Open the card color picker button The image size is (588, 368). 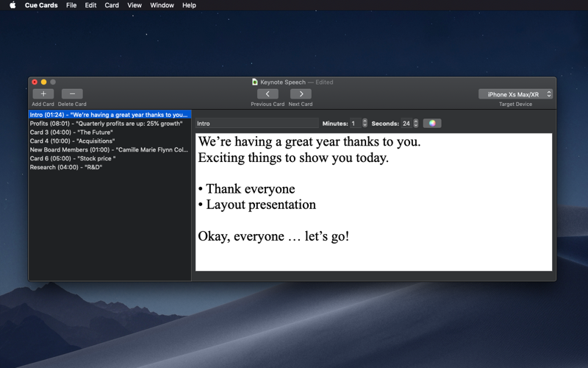[432, 123]
